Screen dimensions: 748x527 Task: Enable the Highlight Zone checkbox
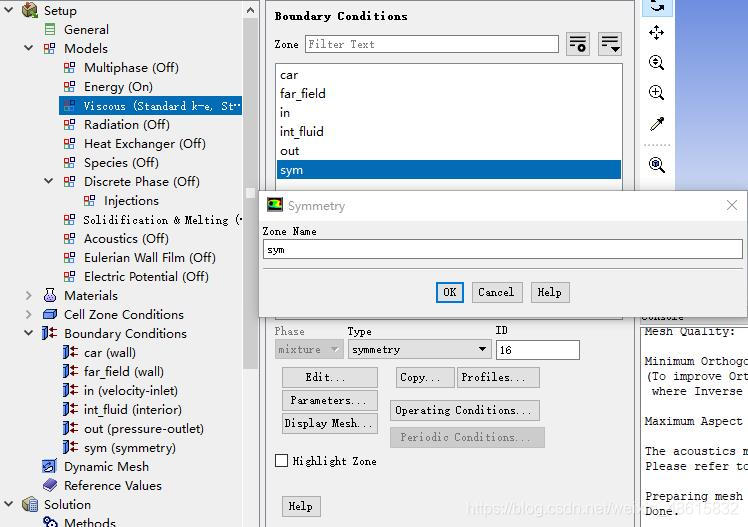281,461
